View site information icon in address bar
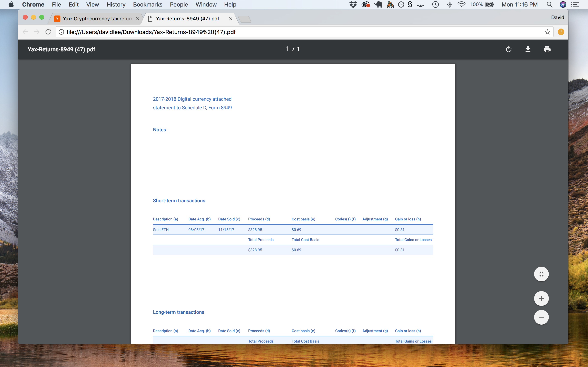This screenshot has width=588, height=367. pyautogui.click(x=61, y=32)
